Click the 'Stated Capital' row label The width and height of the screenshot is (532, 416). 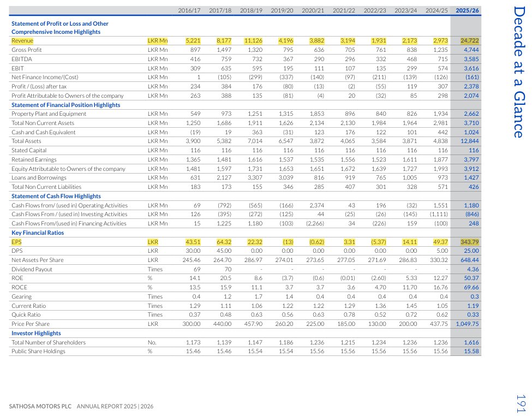coord(29,150)
